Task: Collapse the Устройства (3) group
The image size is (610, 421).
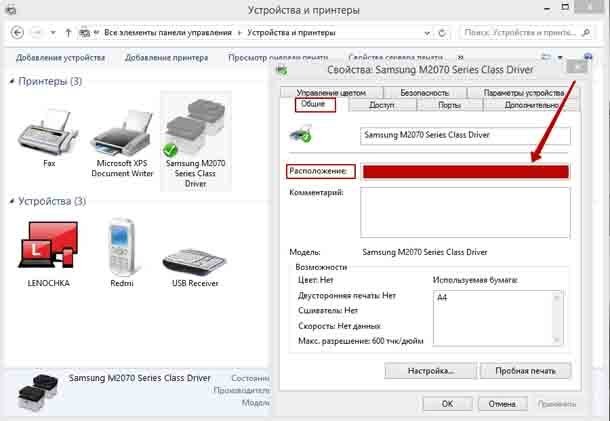Action: click(x=12, y=201)
